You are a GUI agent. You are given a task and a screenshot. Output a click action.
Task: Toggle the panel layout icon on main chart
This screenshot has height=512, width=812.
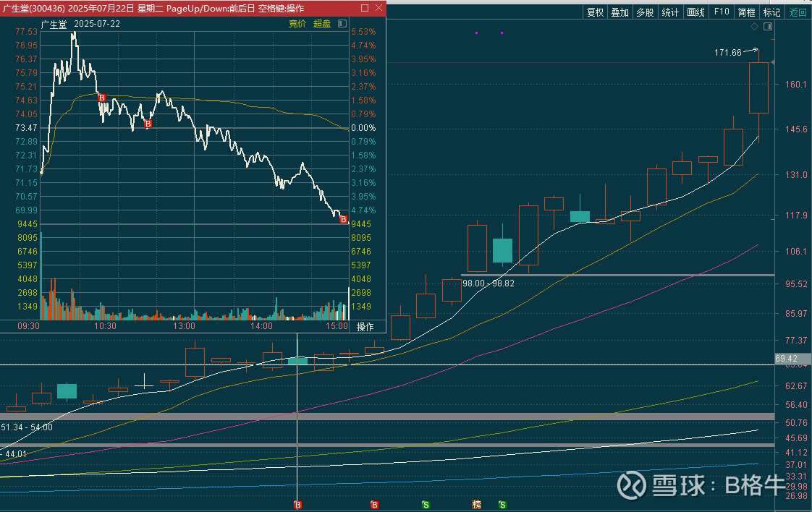pyautogui.click(x=768, y=27)
